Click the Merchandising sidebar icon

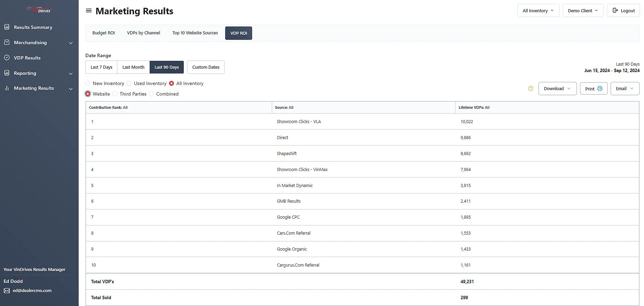pyautogui.click(x=7, y=42)
